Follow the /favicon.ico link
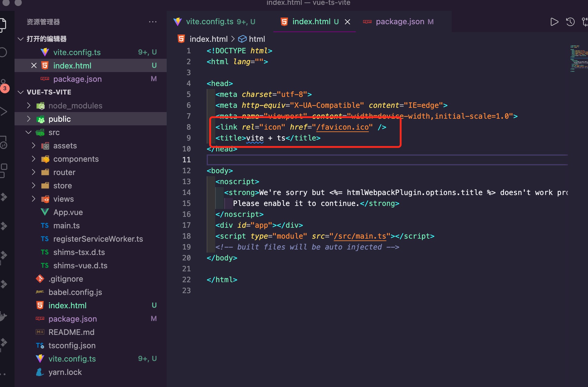588x387 pixels. point(342,127)
